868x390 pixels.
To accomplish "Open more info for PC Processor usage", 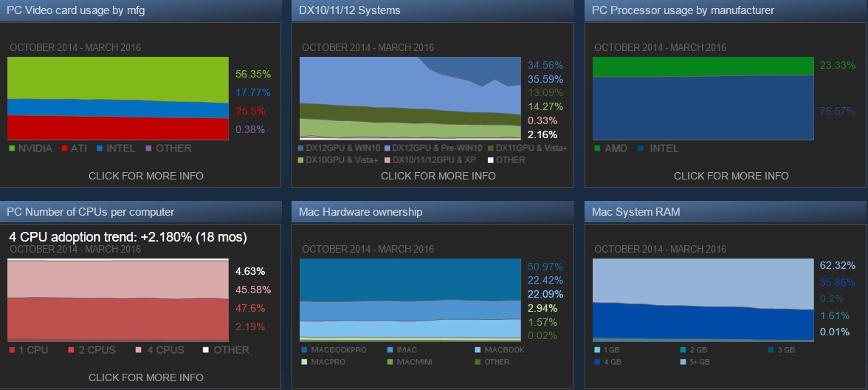I will (x=731, y=176).
